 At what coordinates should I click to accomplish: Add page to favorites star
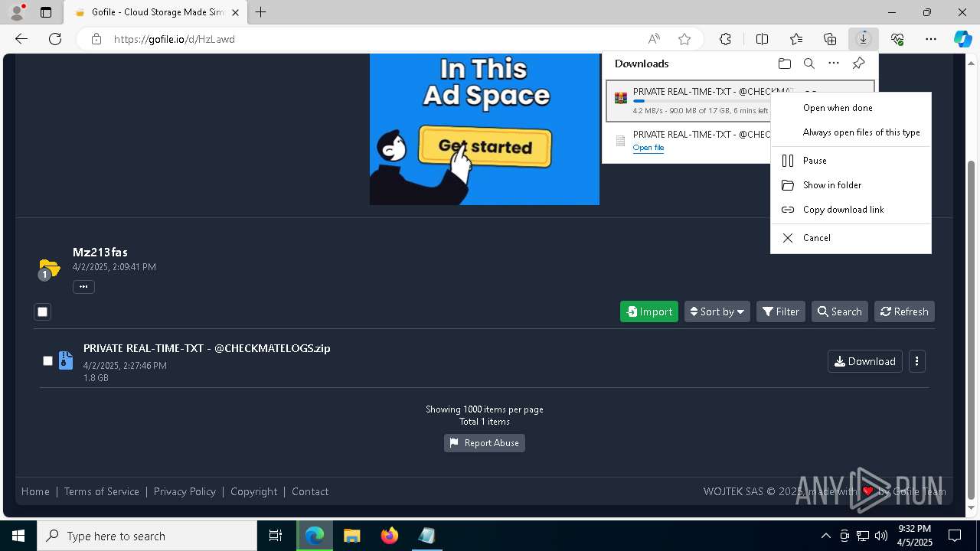(x=684, y=39)
